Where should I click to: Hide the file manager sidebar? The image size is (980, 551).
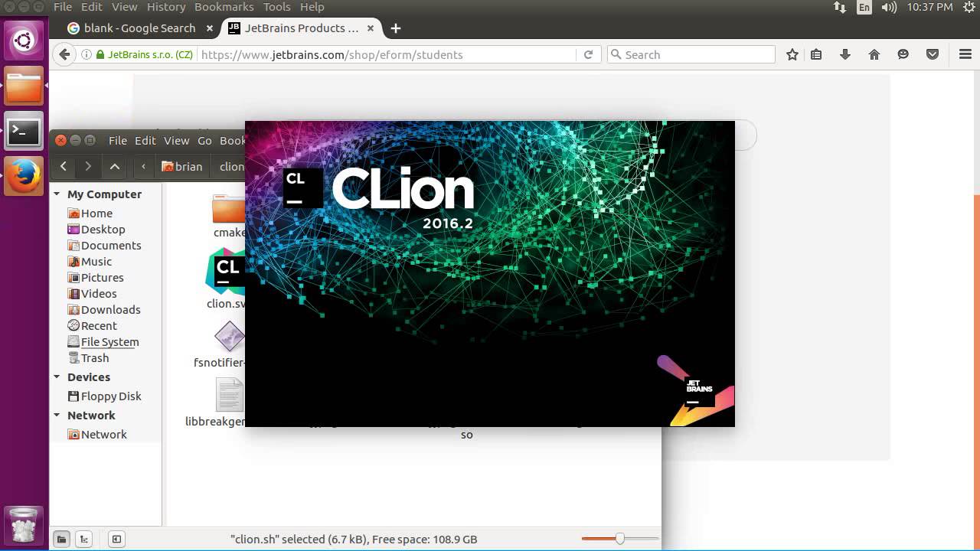point(116,539)
